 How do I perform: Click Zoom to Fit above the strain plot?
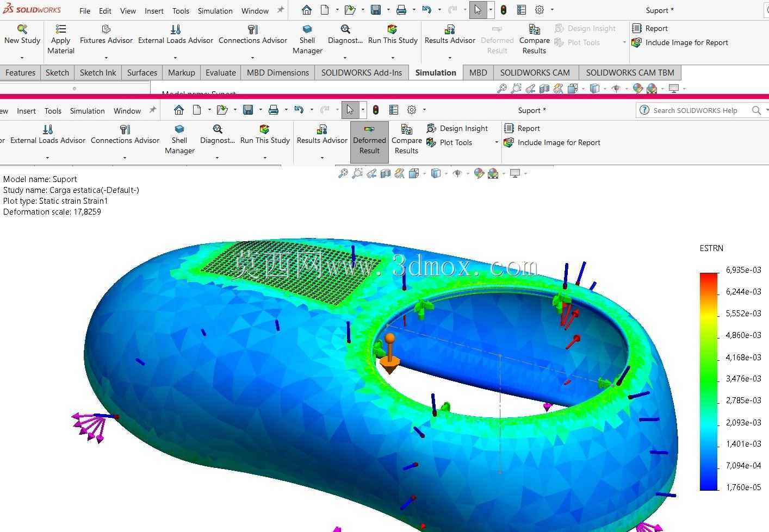[x=343, y=173]
